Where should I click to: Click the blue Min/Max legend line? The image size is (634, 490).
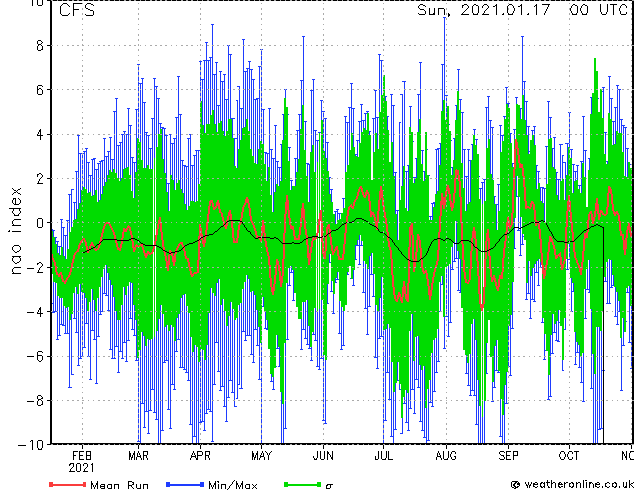click(185, 484)
